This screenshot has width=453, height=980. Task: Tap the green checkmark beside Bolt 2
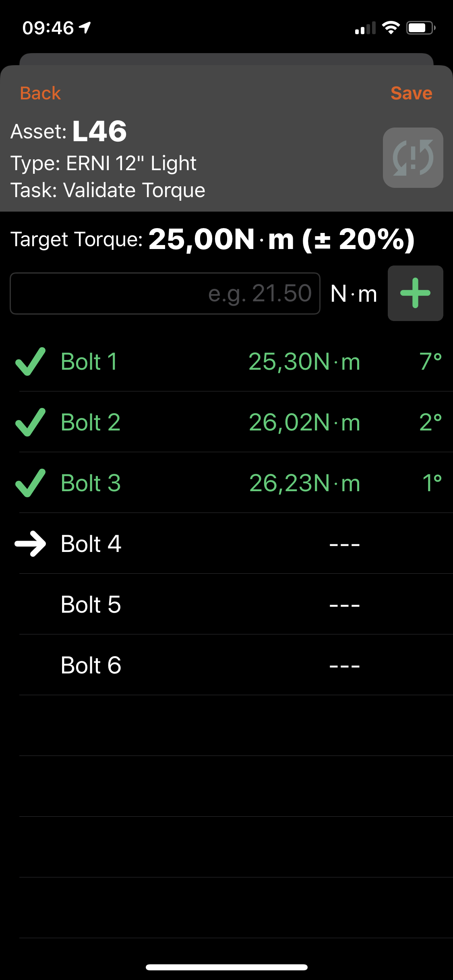point(30,422)
